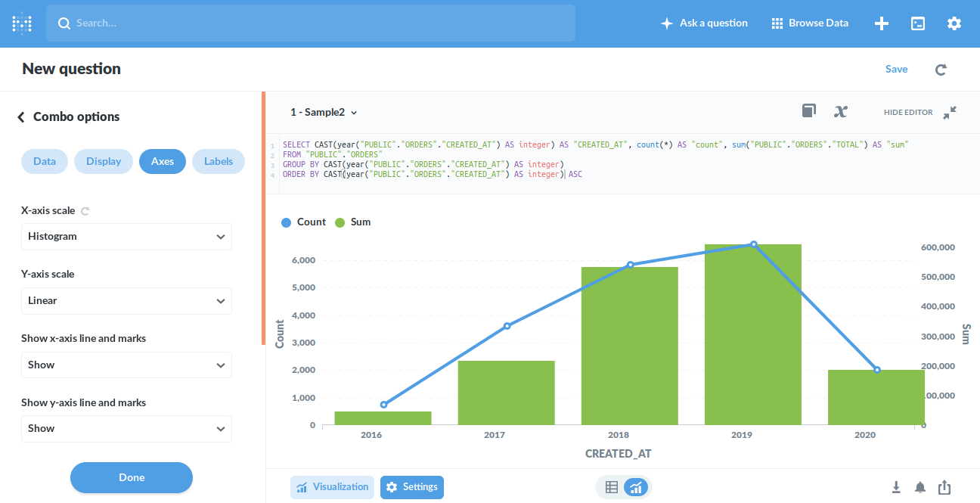Switch to the Display tab
This screenshot has height=503, width=980.
pyautogui.click(x=104, y=162)
